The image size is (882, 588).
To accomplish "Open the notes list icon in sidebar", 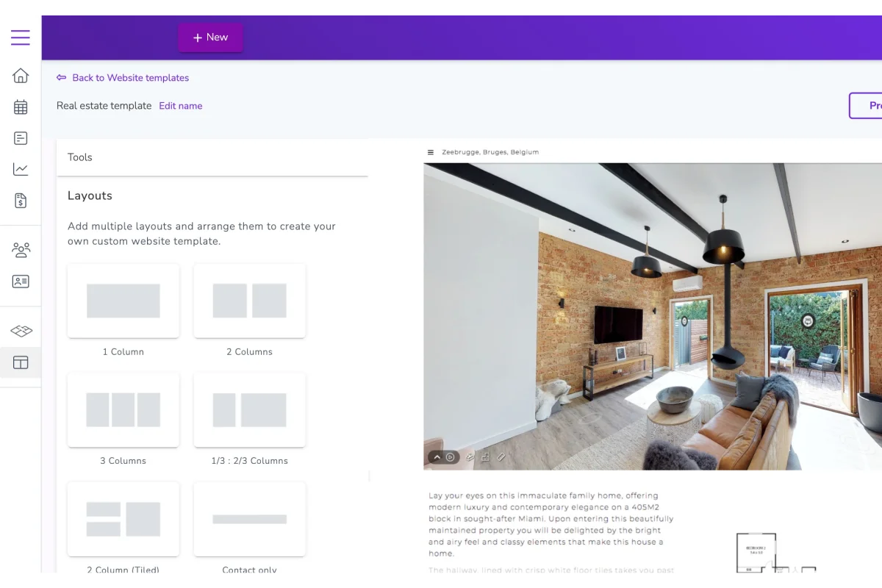I will pos(21,138).
